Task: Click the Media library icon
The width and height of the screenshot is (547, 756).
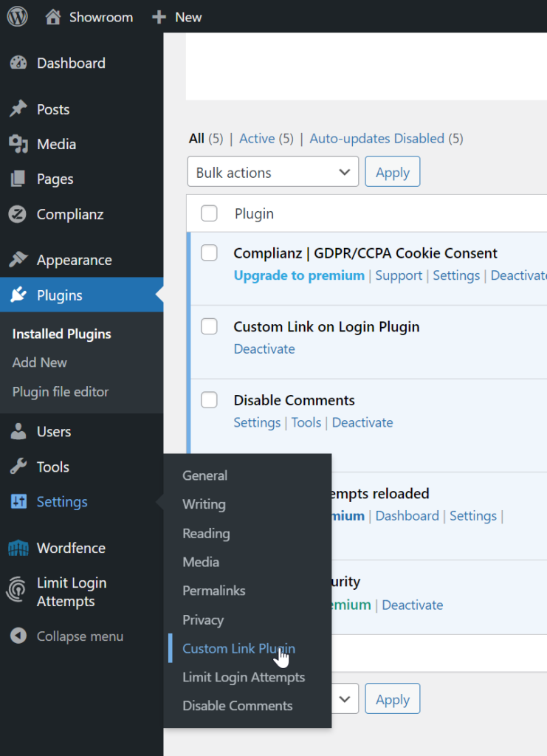Action: pos(18,144)
